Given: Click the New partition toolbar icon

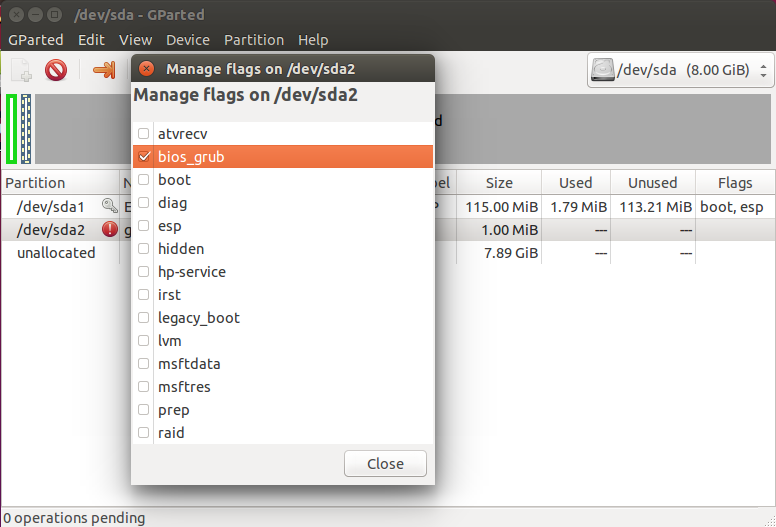Looking at the screenshot, I should 21,70.
